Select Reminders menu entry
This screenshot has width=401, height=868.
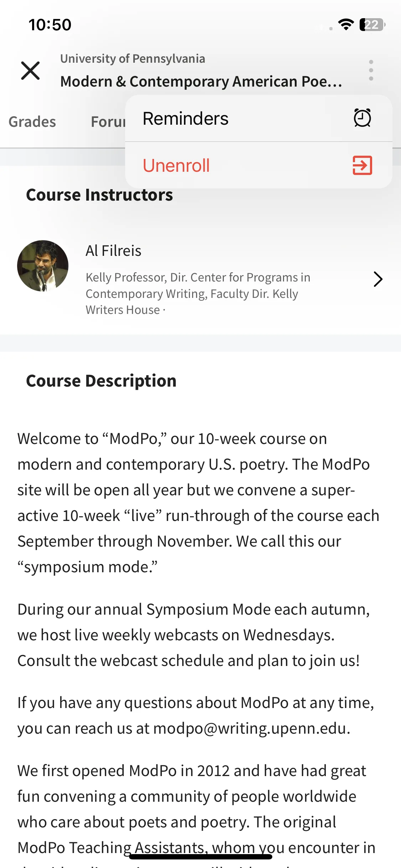(x=259, y=118)
